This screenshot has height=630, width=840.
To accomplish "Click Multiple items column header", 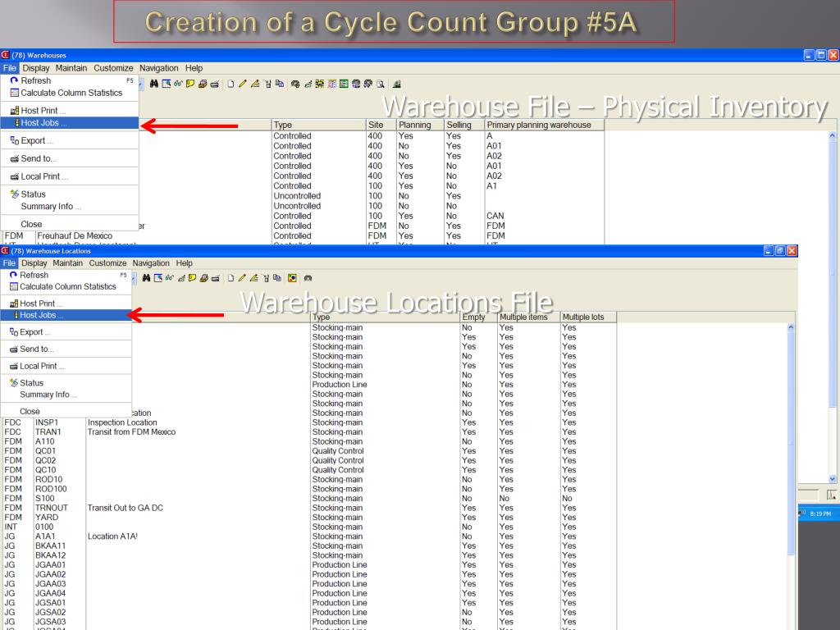I will coord(528,317).
